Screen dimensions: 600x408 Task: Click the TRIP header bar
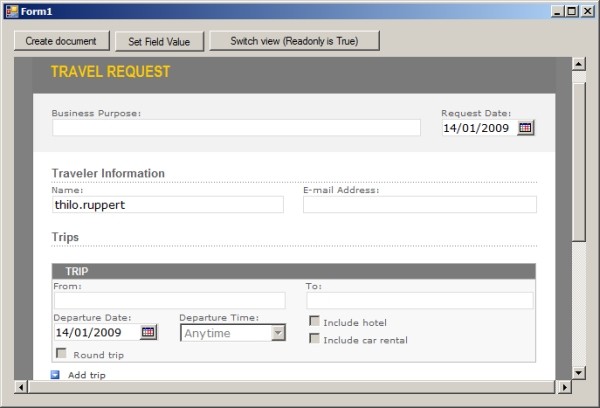[x=293, y=271]
